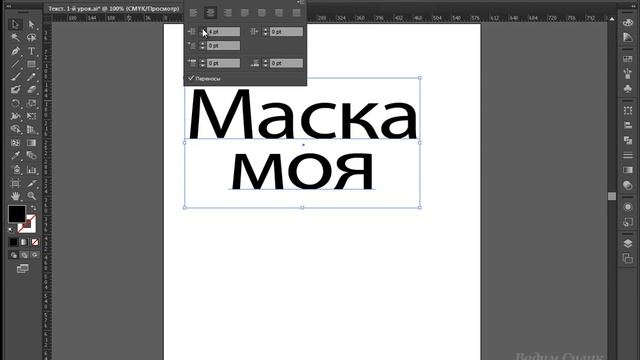The height and width of the screenshot is (360, 640).
Task: Select the Shape Builder tool
Action: 15,129
